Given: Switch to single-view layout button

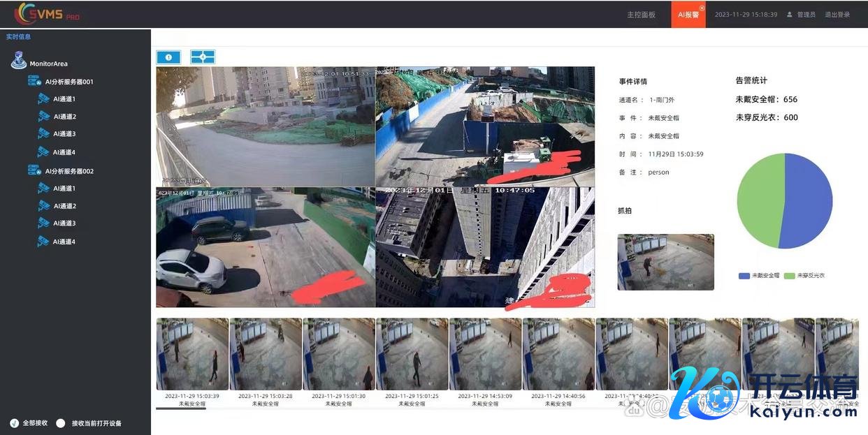Looking at the screenshot, I should tap(168, 57).
